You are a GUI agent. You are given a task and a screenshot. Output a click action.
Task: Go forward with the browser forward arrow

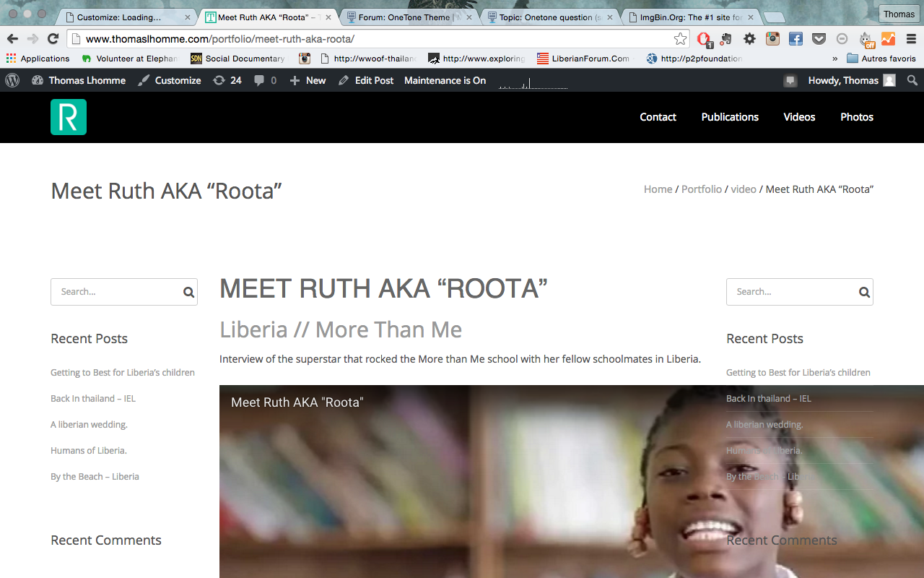pyautogui.click(x=33, y=39)
